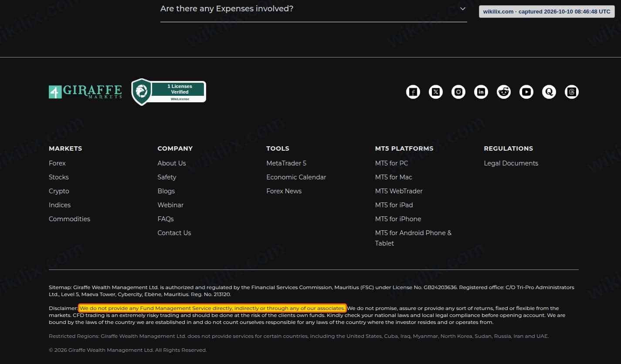
Task: Open the Quora social icon
Action: 549,92
